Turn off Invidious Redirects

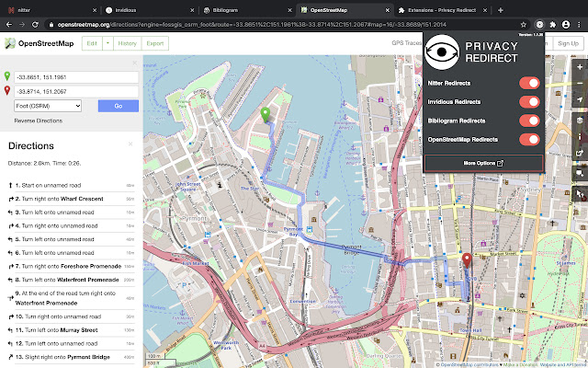click(x=528, y=101)
